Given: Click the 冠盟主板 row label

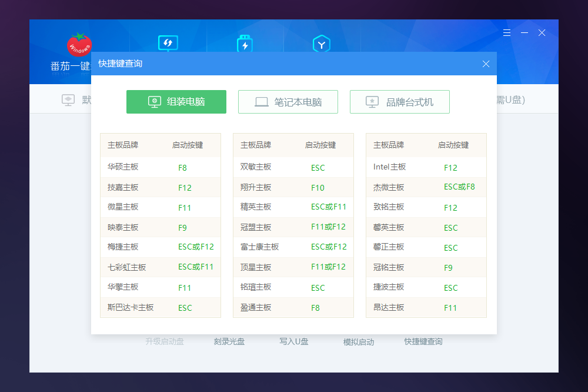Looking at the screenshot, I should (x=256, y=228).
